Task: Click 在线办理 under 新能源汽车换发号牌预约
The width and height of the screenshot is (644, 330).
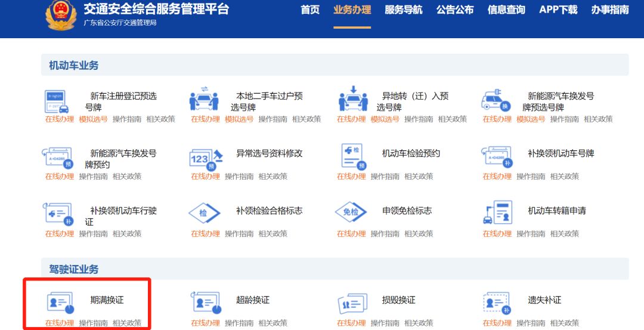Action: click(60, 176)
